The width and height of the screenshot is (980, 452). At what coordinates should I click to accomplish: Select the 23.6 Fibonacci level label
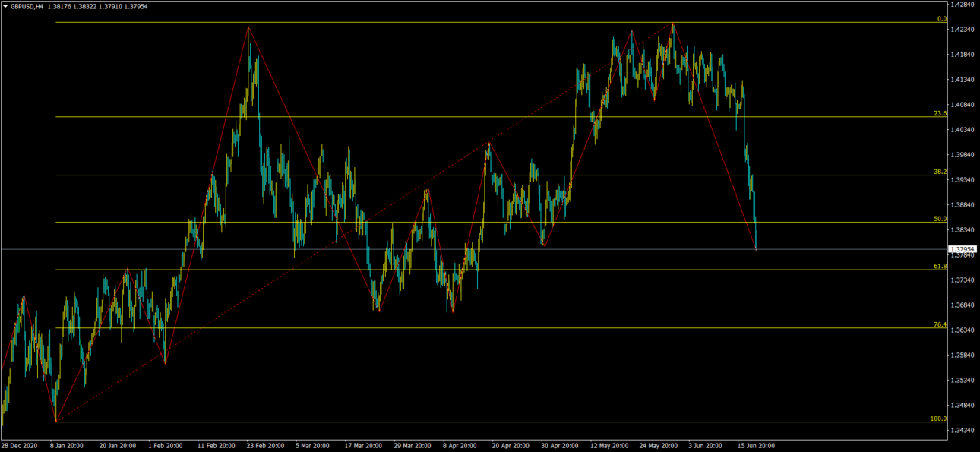click(940, 113)
